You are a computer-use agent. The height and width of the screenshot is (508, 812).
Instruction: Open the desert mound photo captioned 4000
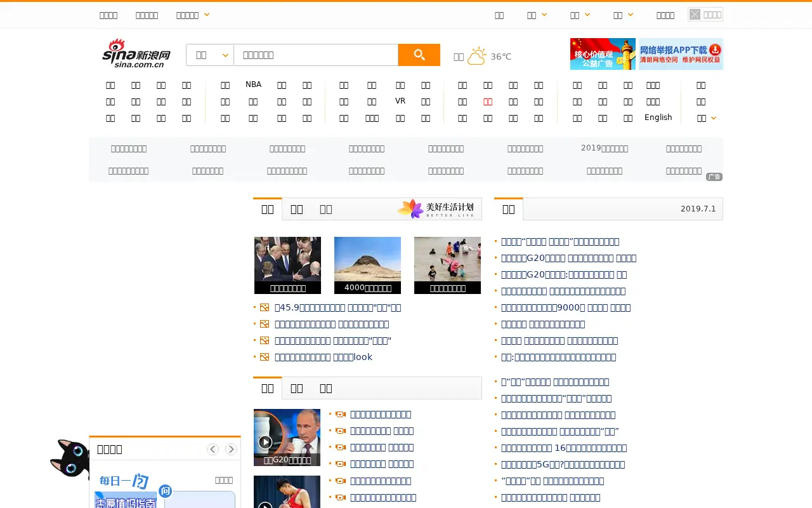click(367, 259)
